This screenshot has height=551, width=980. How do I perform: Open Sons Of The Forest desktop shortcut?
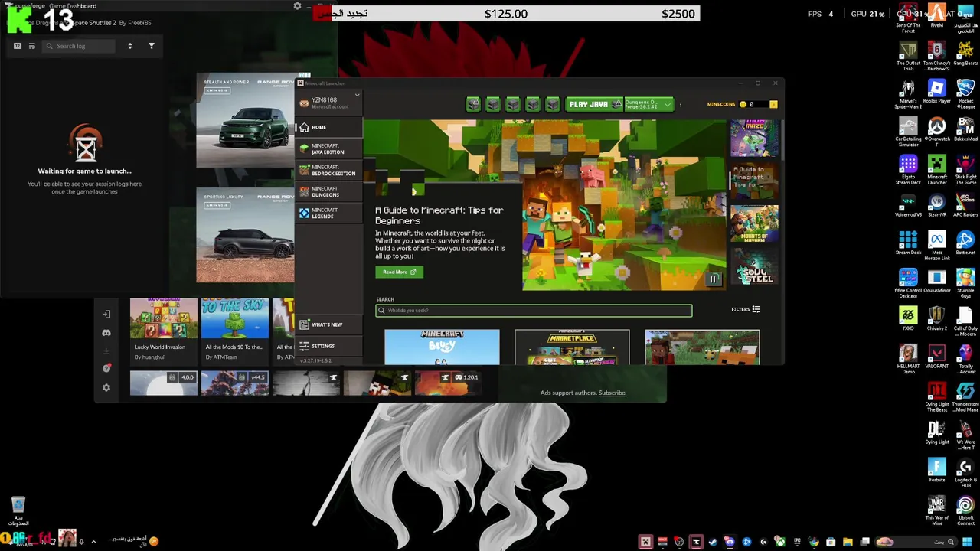coord(908,19)
